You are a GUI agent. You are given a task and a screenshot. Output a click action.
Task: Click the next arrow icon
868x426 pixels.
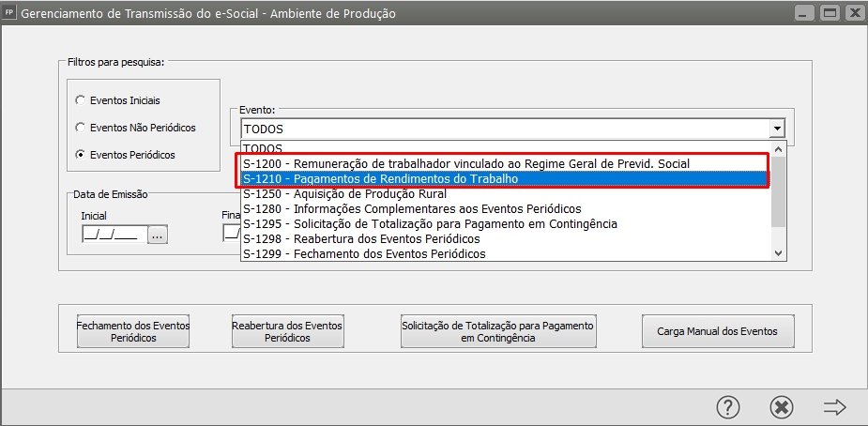[834, 406]
